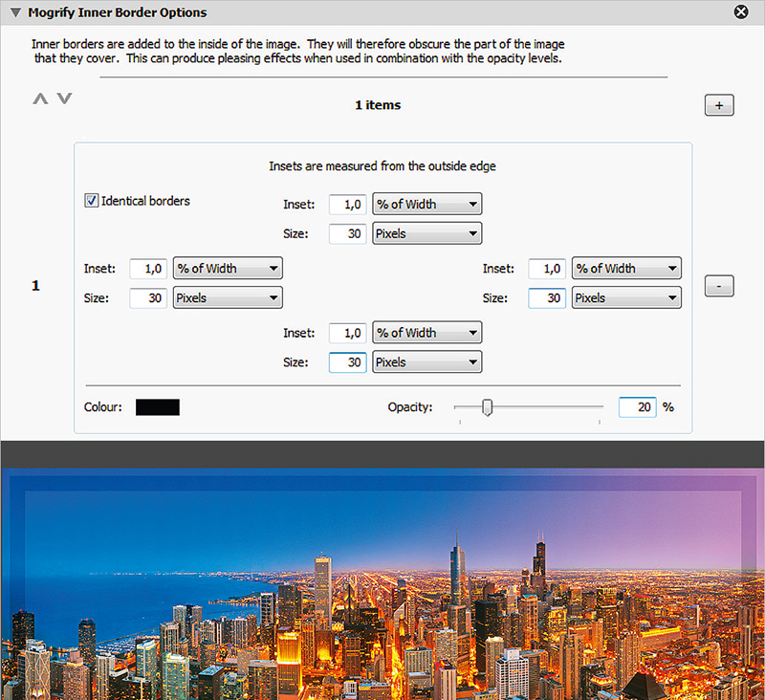Click the Opacity percentage field

pyautogui.click(x=637, y=407)
